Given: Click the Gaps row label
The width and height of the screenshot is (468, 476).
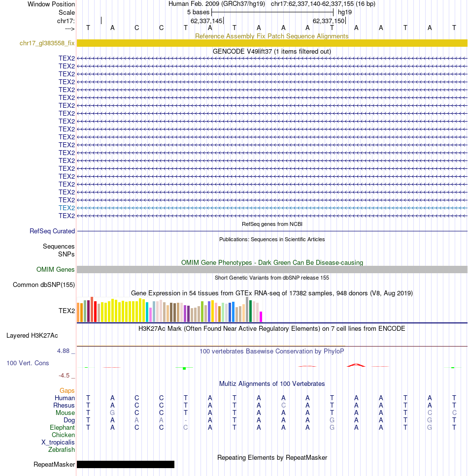Looking at the screenshot, I should point(67,391).
